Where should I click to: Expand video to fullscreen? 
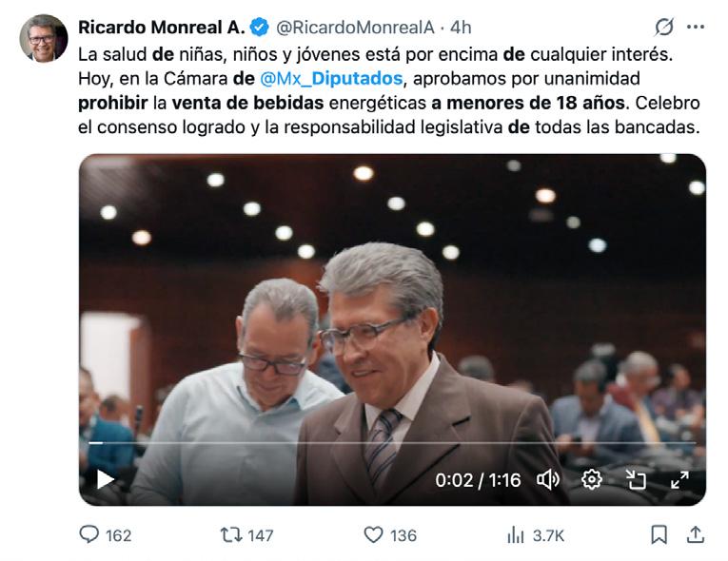[x=679, y=479]
